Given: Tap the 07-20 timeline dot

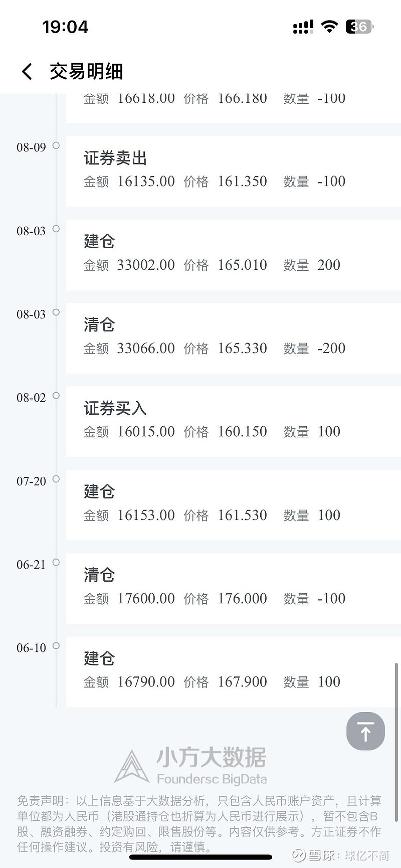Looking at the screenshot, I should point(56,479).
